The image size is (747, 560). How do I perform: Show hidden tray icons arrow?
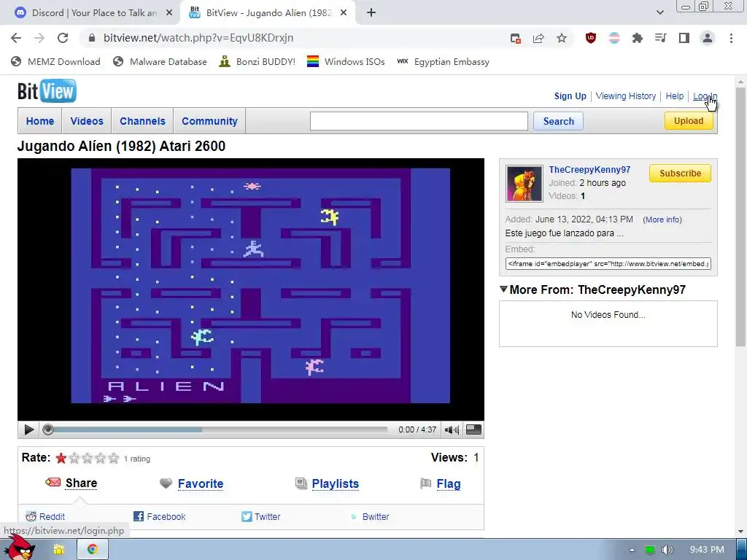pos(632,550)
